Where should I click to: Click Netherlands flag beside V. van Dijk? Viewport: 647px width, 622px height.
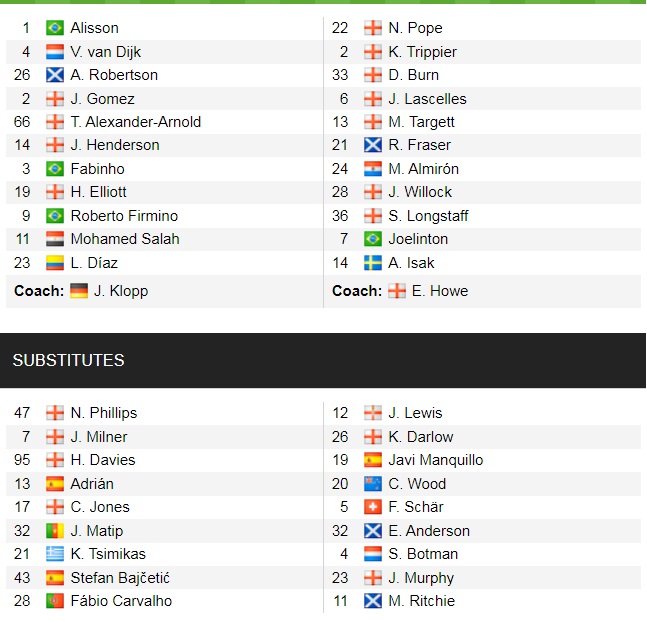[55, 51]
